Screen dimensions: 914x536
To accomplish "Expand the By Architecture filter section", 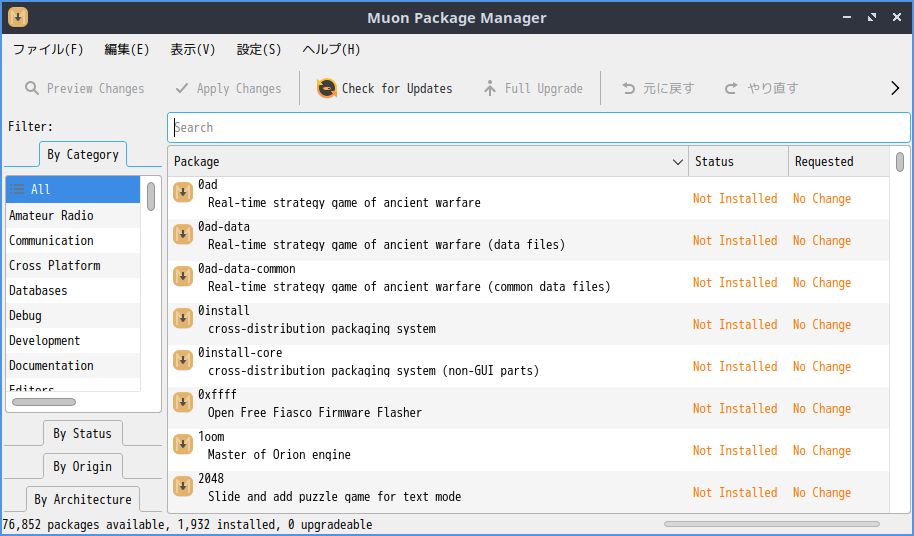I will tap(82, 499).
